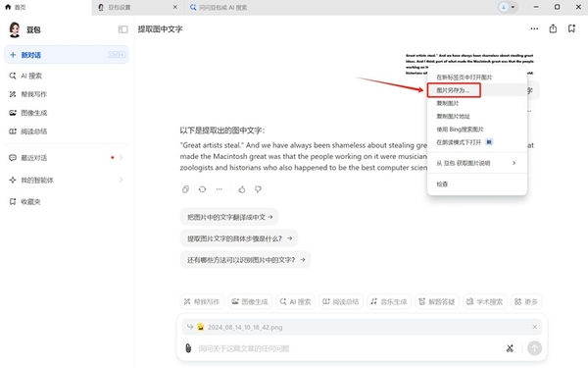The image size is (588, 368).
Task: Click the paperclip attachment icon
Action: (188, 348)
